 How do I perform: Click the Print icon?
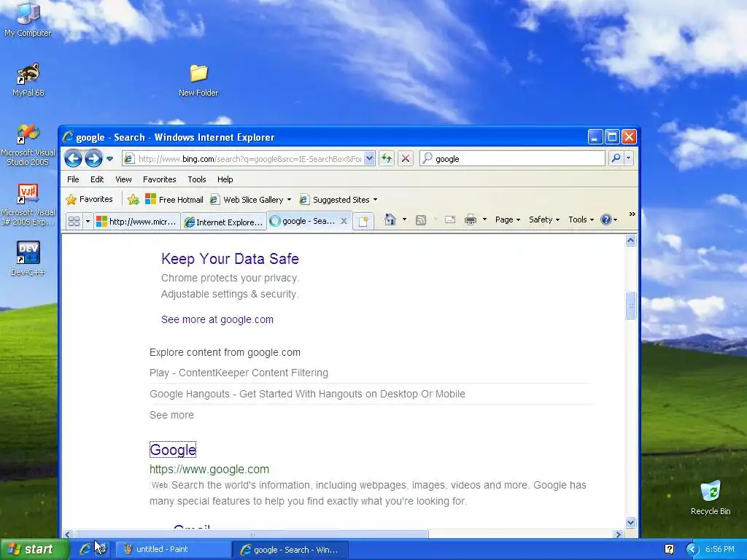pyautogui.click(x=471, y=219)
